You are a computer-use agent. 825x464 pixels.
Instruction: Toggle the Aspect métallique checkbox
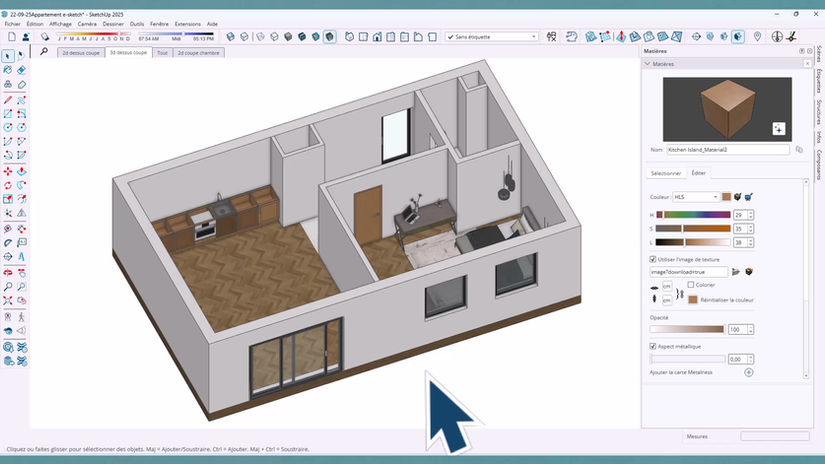coord(652,347)
